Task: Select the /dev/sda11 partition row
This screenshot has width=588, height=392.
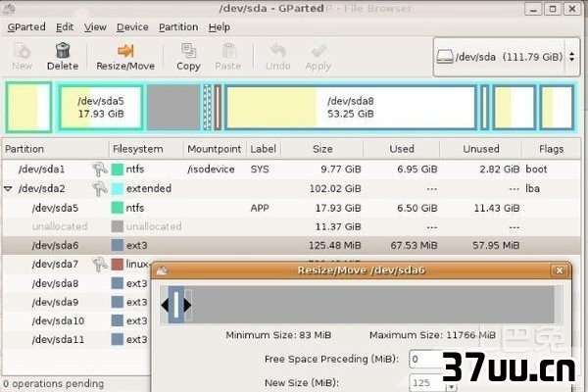Action: [x=76, y=339]
